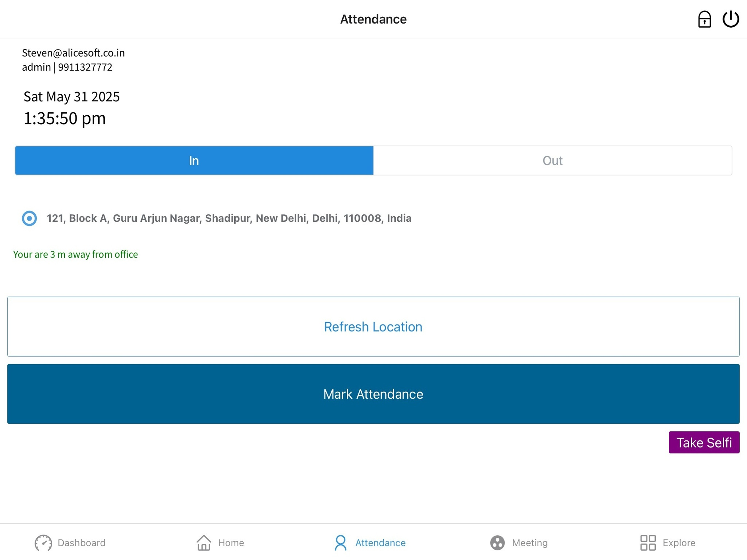This screenshot has height=560, width=747.
Task: Click the Steven@alicesoft.co.in email text
Action: 73,53
